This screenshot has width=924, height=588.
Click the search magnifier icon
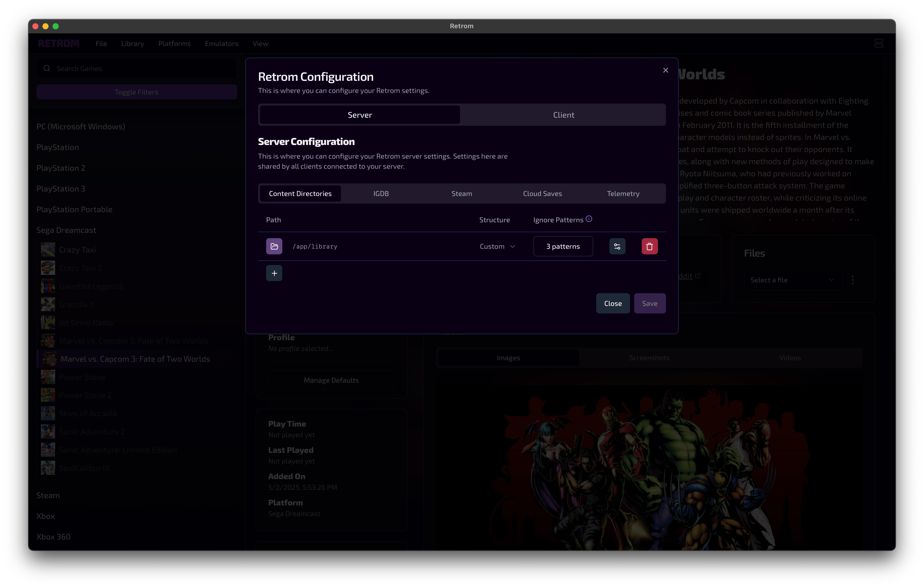coord(47,68)
